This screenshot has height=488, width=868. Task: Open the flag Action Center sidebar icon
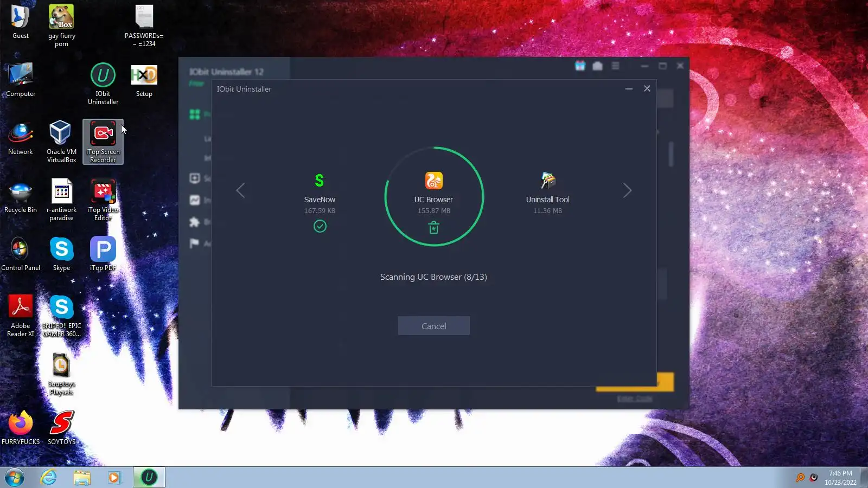[x=195, y=243]
